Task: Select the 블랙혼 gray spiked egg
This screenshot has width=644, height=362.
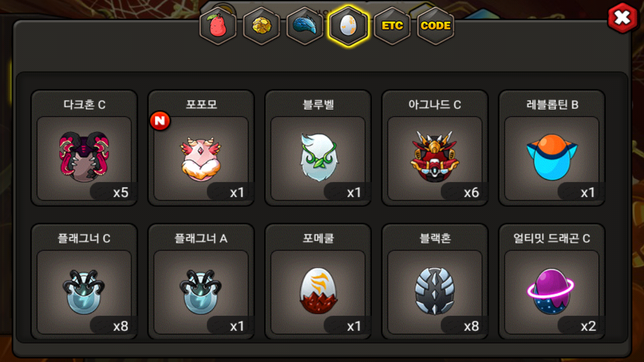Action: pos(435,282)
